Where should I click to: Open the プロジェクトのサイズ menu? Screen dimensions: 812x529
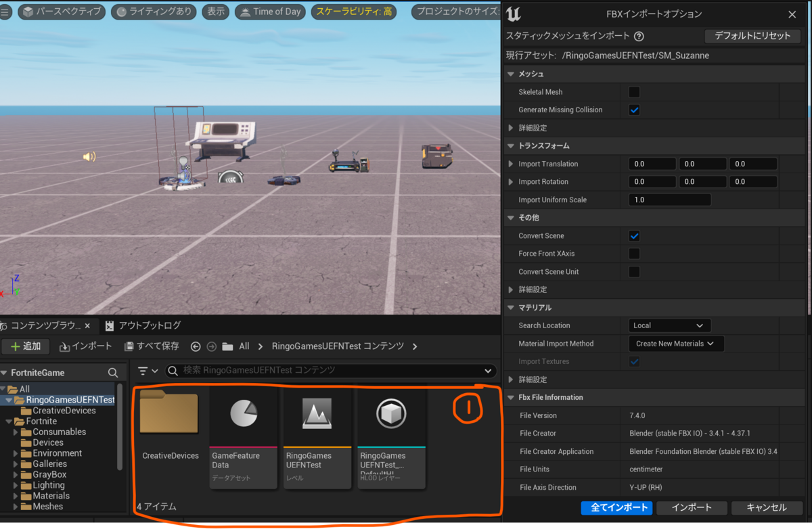point(455,11)
